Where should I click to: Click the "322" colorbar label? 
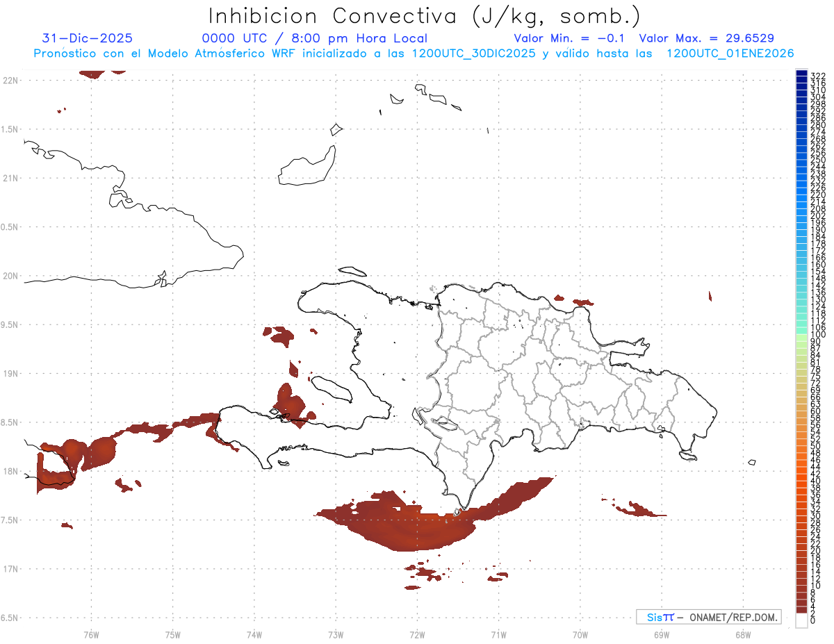pyautogui.click(x=818, y=75)
